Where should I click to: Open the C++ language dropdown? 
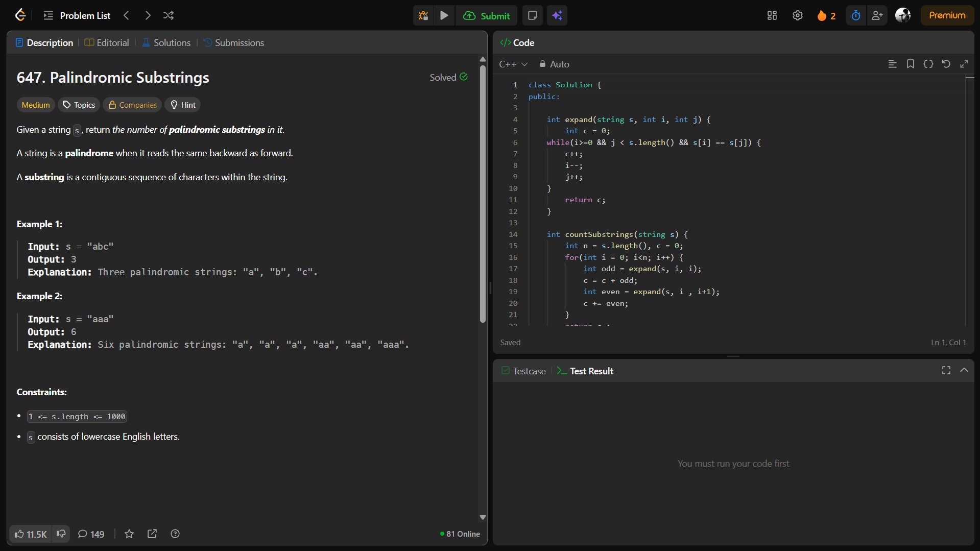point(513,64)
